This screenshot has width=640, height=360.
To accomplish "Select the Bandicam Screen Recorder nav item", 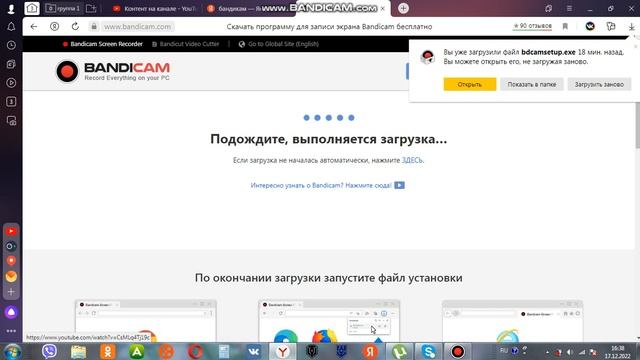I will click(102, 44).
